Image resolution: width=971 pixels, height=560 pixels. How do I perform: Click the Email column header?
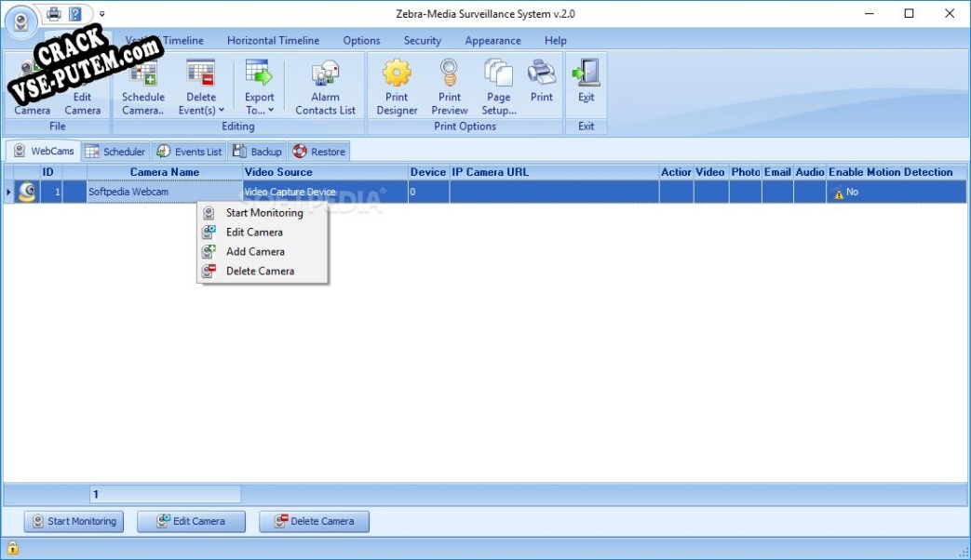point(777,172)
